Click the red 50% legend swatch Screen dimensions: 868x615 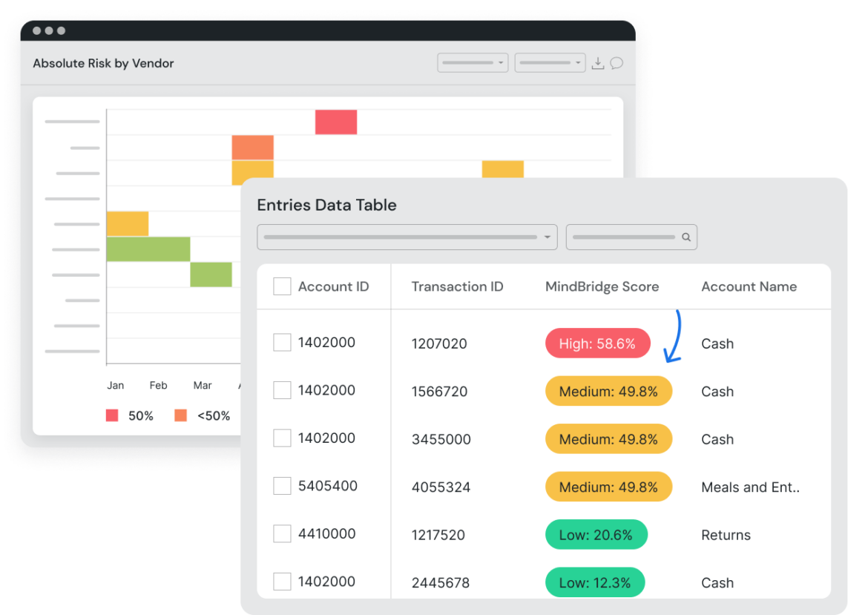pos(112,415)
